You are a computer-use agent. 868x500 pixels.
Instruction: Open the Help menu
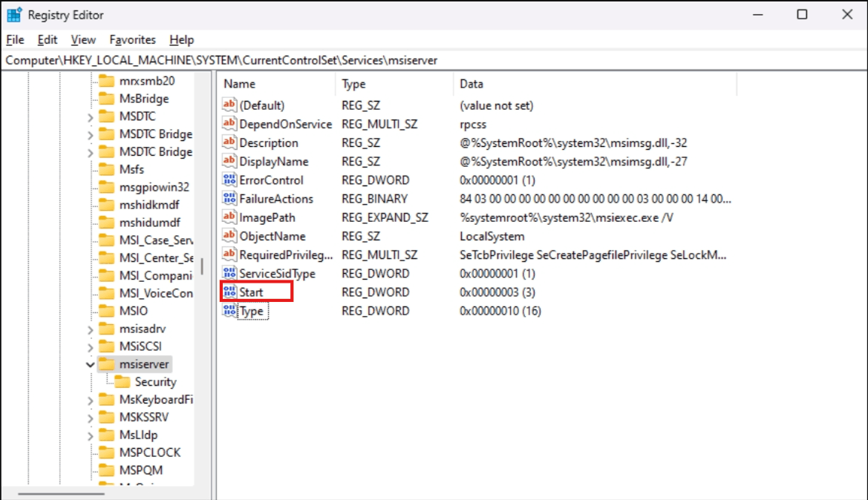tap(182, 40)
